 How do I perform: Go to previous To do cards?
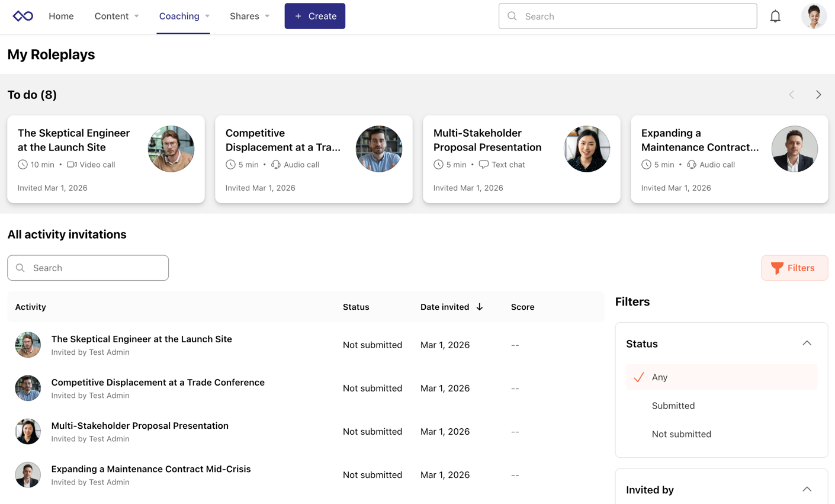click(792, 95)
